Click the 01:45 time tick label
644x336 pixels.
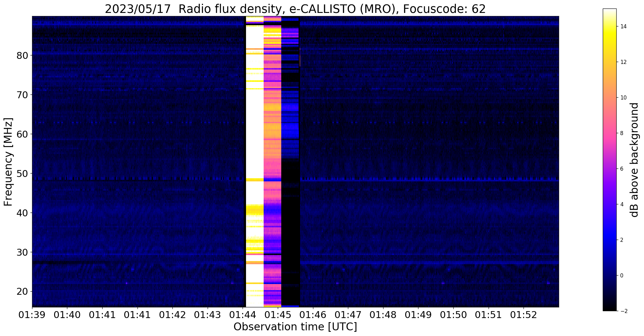click(278, 315)
